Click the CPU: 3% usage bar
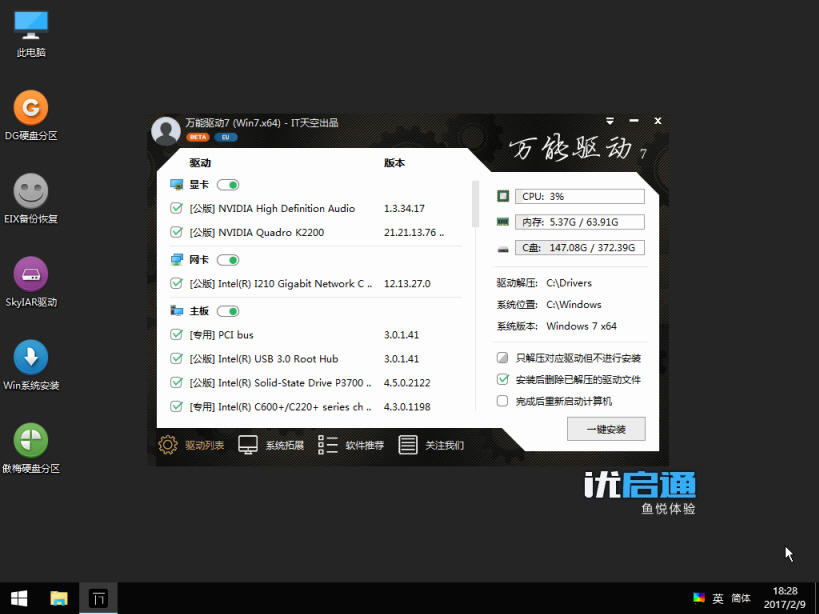This screenshot has height=614, width=819. (x=580, y=196)
